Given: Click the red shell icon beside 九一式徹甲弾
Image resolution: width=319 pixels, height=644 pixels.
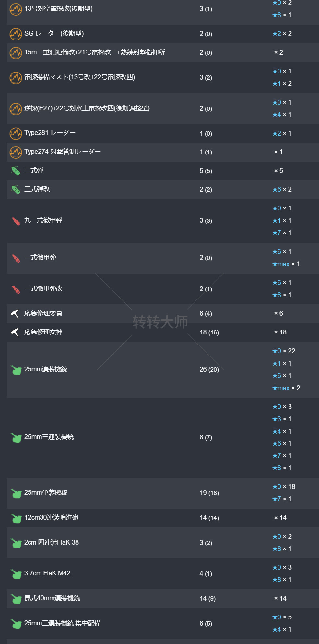Looking at the screenshot, I should 16,221.
